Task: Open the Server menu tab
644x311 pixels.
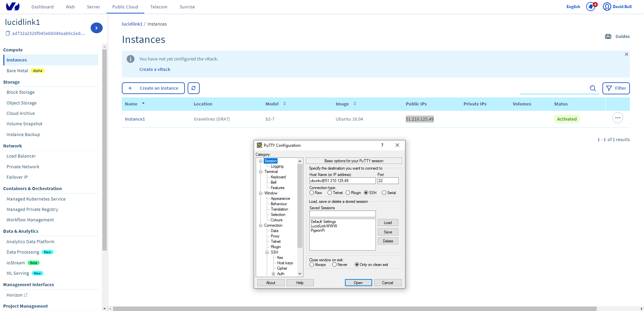Action: [x=93, y=7]
